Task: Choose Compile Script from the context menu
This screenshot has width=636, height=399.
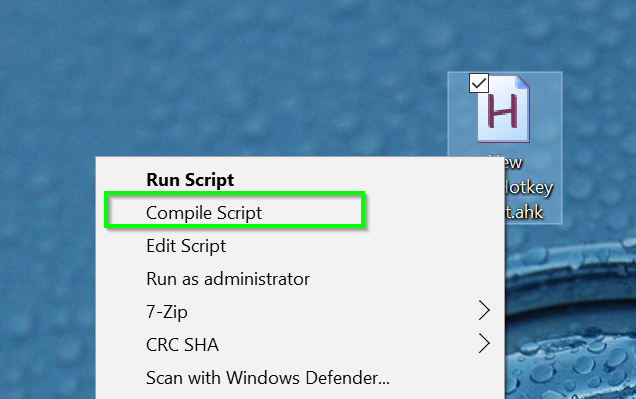Action: pyautogui.click(x=300, y=212)
